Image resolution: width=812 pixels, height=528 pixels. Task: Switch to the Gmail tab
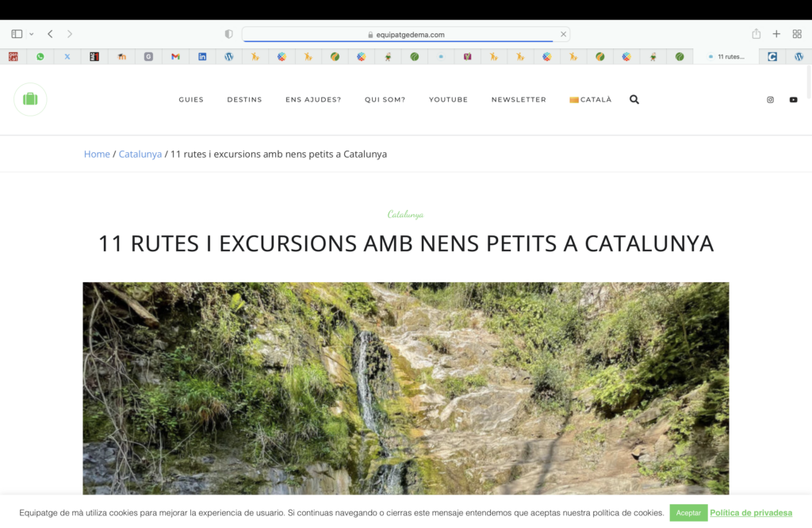coord(175,57)
